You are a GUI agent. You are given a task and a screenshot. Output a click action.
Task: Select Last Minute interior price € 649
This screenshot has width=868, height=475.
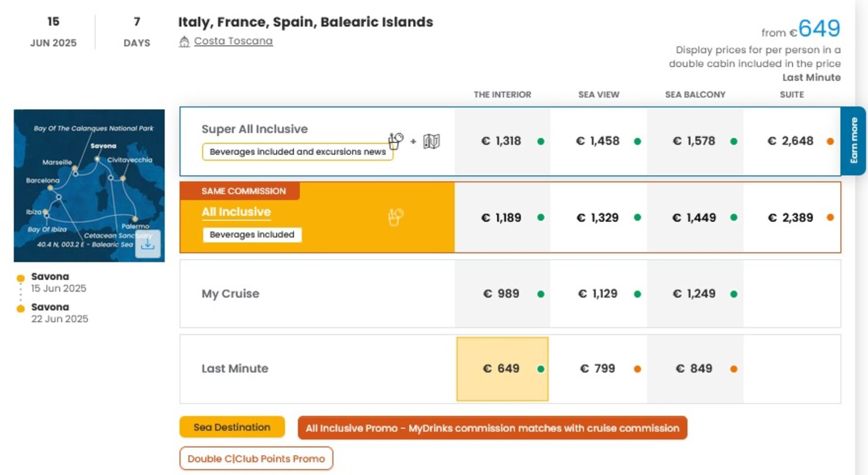pos(502,369)
